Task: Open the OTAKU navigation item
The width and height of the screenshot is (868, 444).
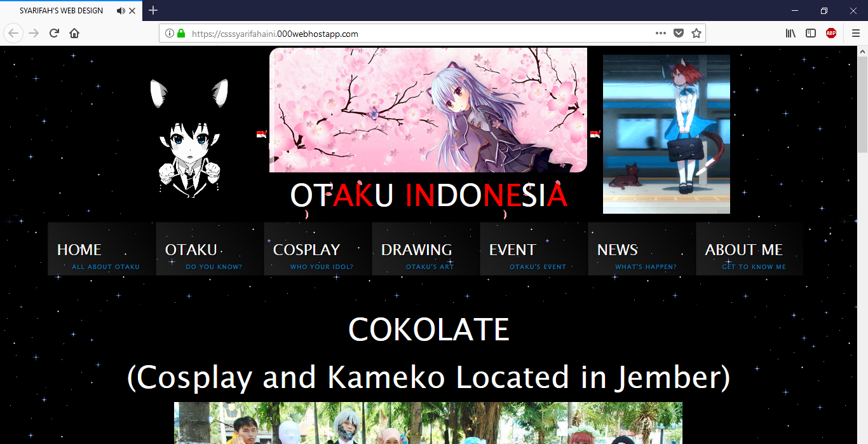Action: (210, 249)
